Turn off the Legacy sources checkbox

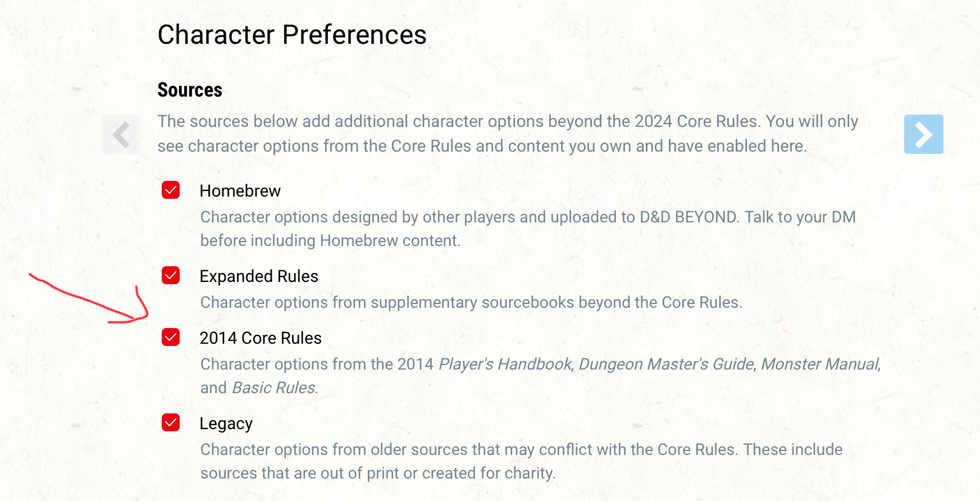(x=171, y=423)
